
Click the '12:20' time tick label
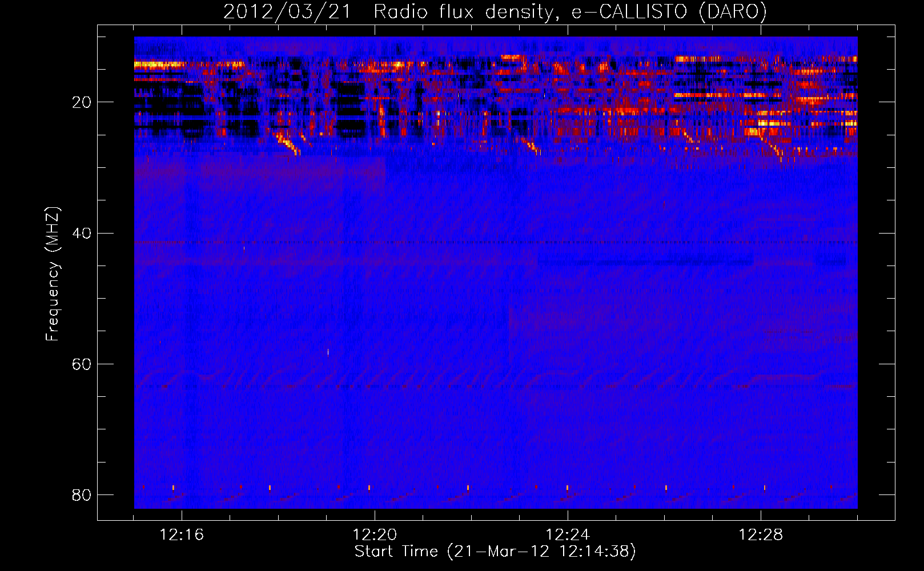tap(375, 535)
